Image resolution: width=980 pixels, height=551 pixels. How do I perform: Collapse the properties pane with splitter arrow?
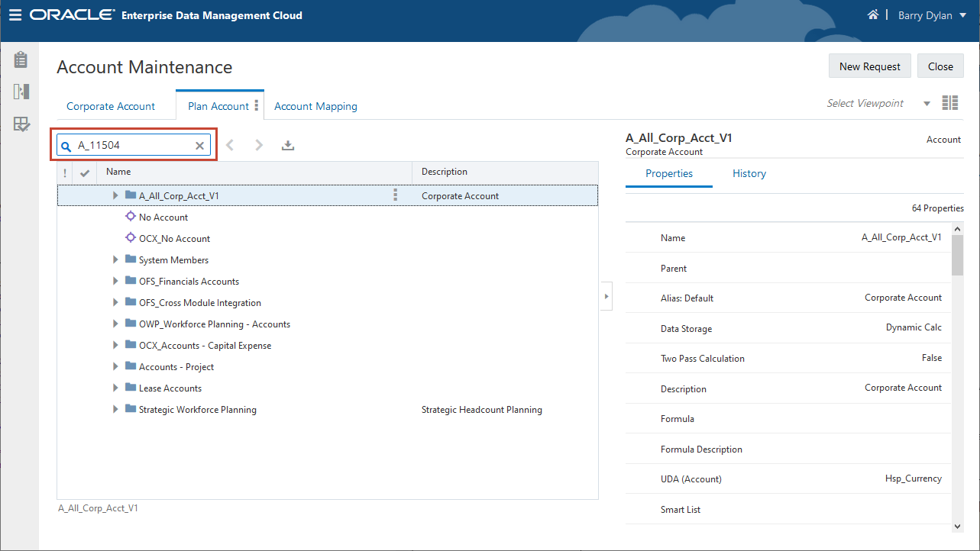tap(606, 295)
